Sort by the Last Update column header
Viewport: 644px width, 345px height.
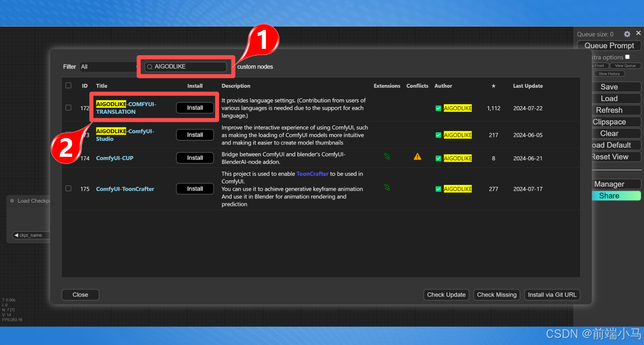[x=528, y=86]
